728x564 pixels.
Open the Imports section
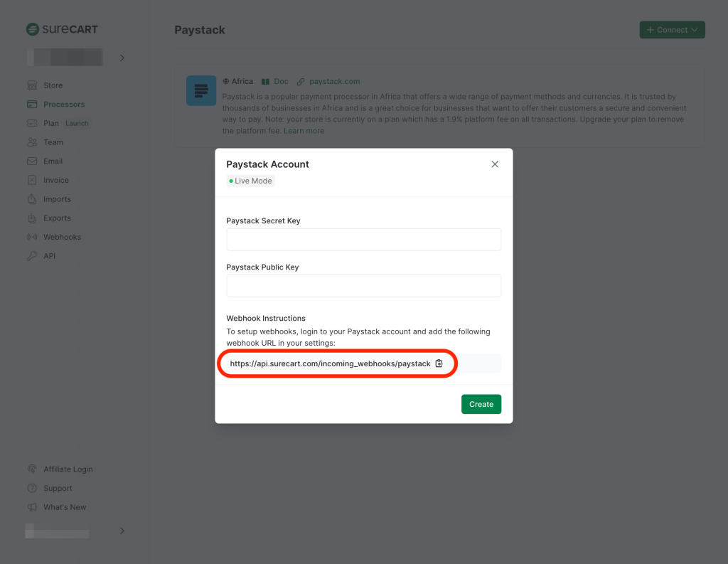[x=56, y=198]
